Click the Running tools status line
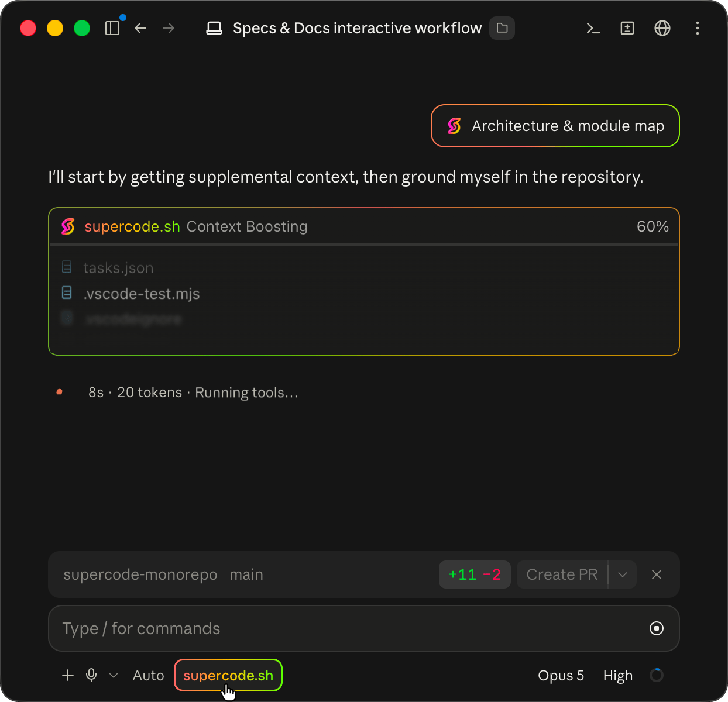 pyautogui.click(x=193, y=393)
